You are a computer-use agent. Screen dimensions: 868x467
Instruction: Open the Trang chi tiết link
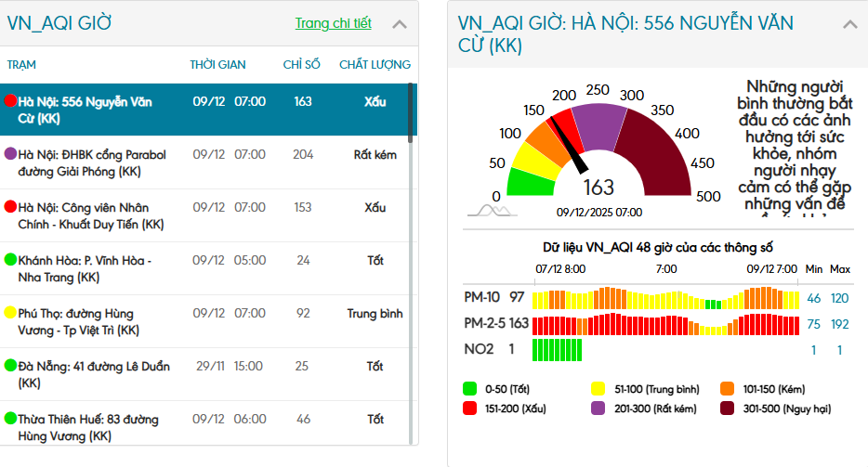point(333,23)
